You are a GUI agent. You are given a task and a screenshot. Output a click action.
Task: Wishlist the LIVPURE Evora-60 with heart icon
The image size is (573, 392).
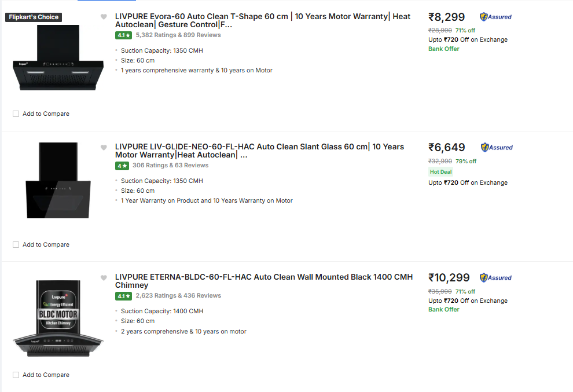pos(104,17)
